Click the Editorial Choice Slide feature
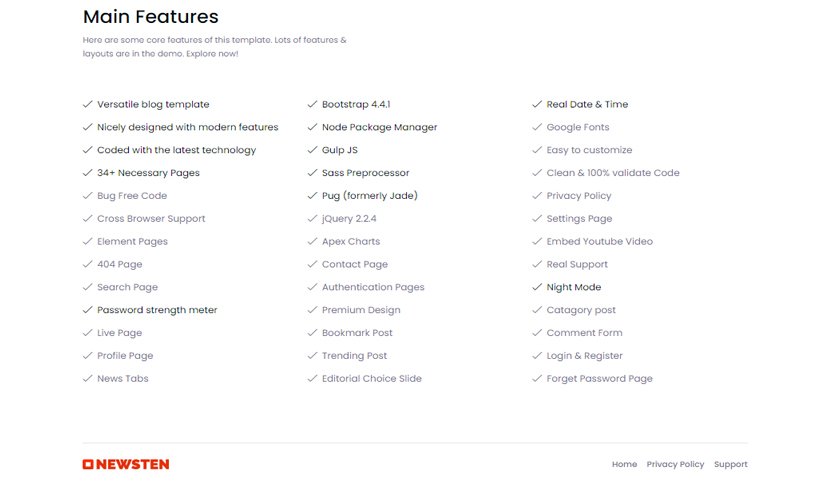The height and width of the screenshot is (484, 836). [x=372, y=378]
